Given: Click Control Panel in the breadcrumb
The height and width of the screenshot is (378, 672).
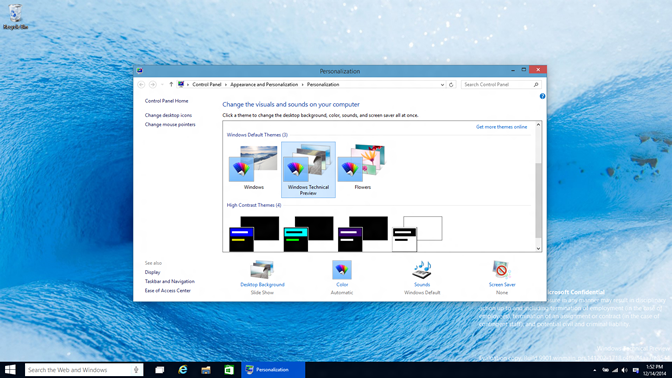Looking at the screenshot, I should pyautogui.click(x=207, y=85).
